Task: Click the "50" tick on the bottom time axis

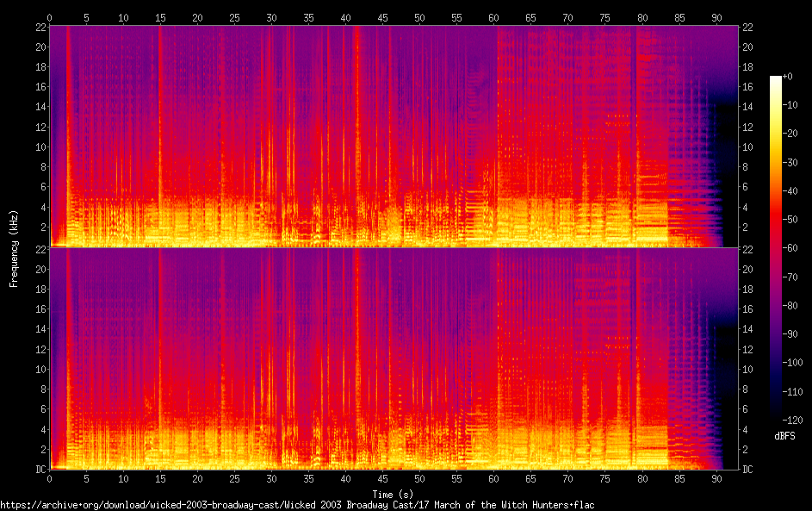Action: (x=420, y=479)
